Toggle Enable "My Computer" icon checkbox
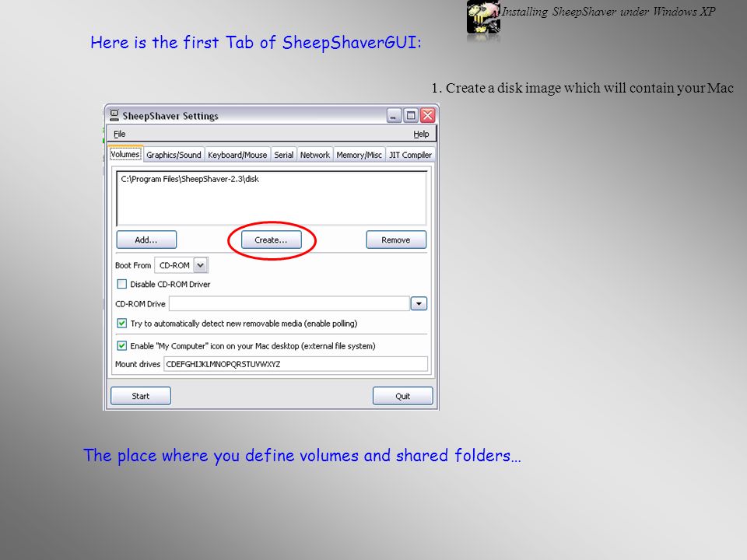This screenshot has height=560, width=747. (x=122, y=345)
